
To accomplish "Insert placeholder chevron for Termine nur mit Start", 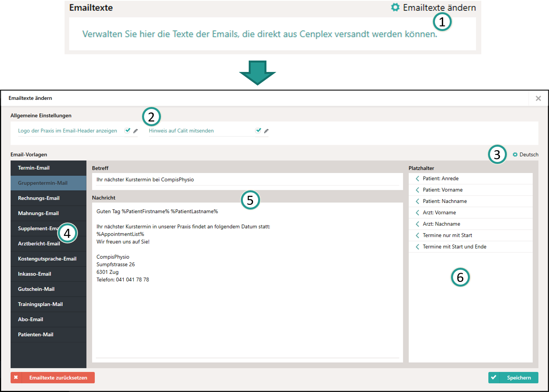I will point(417,236).
